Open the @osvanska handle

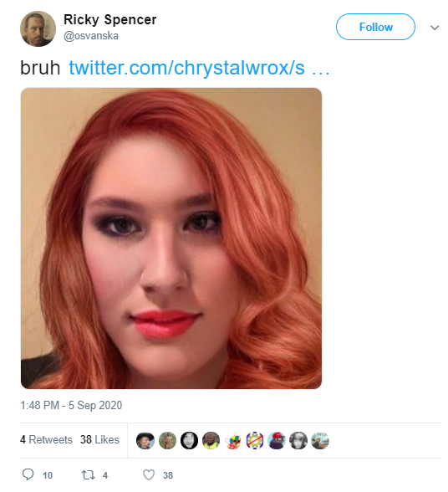(x=91, y=36)
